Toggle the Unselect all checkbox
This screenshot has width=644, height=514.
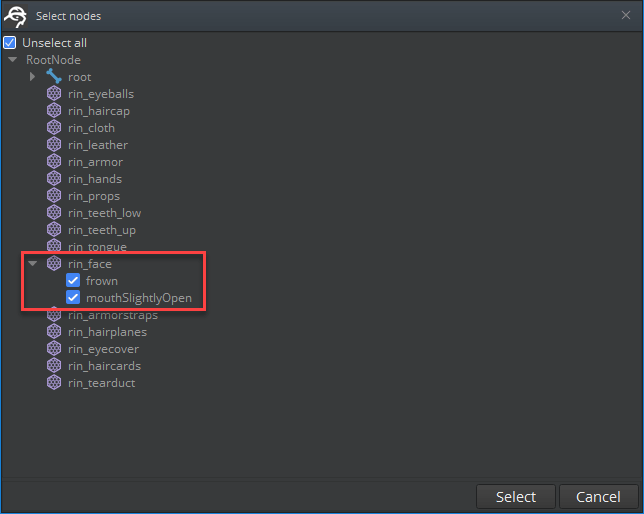click(x=10, y=43)
